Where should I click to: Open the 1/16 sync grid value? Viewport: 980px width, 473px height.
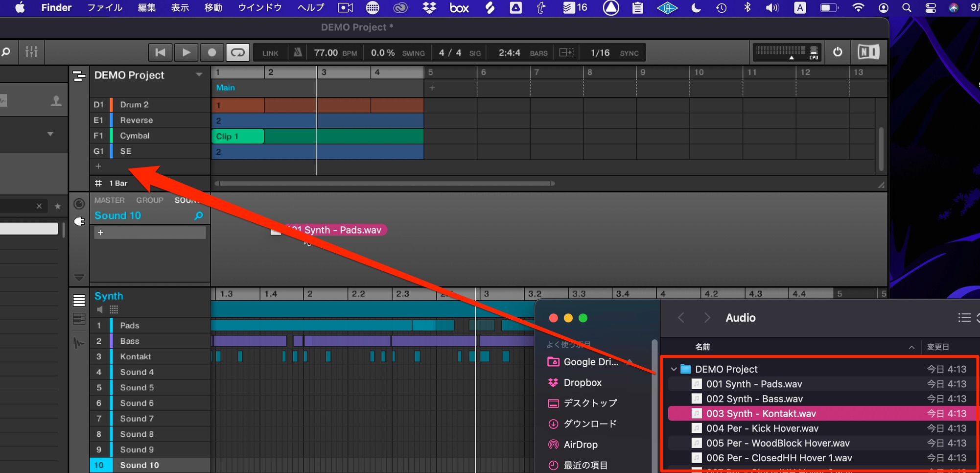[600, 53]
